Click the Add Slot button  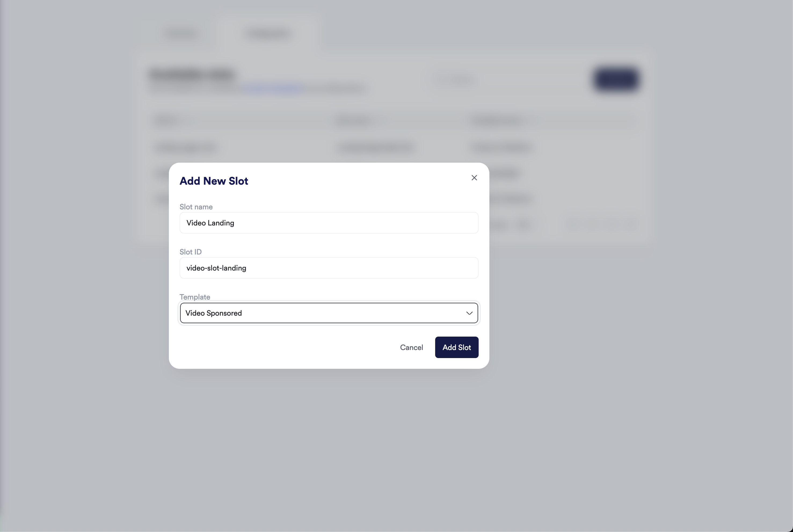point(456,347)
